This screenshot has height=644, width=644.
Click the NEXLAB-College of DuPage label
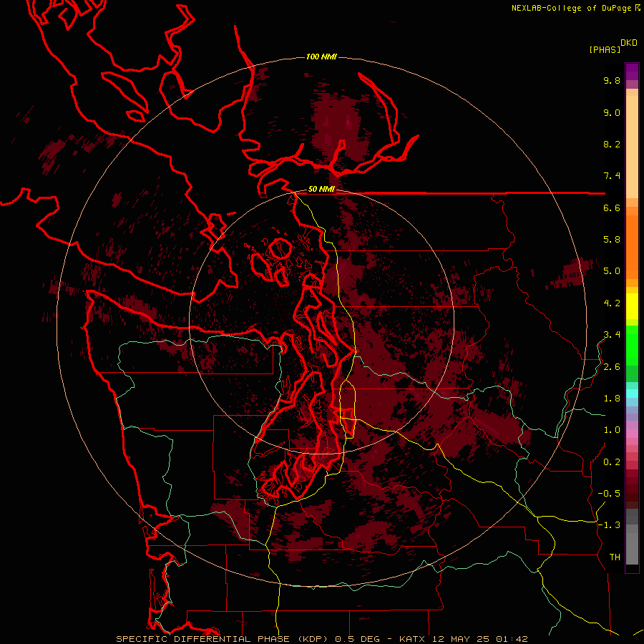click(x=571, y=8)
